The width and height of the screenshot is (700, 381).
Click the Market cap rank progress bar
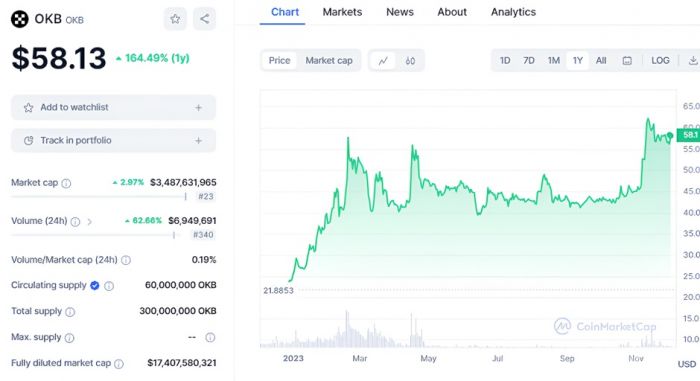100,197
